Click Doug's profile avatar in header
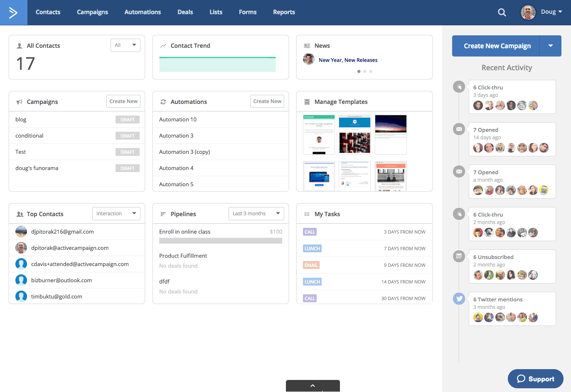The width and height of the screenshot is (571, 392). (528, 12)
